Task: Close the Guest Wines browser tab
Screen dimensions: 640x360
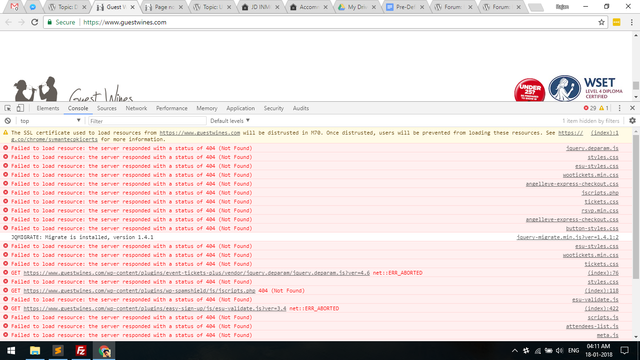Action: coord(132,7)
